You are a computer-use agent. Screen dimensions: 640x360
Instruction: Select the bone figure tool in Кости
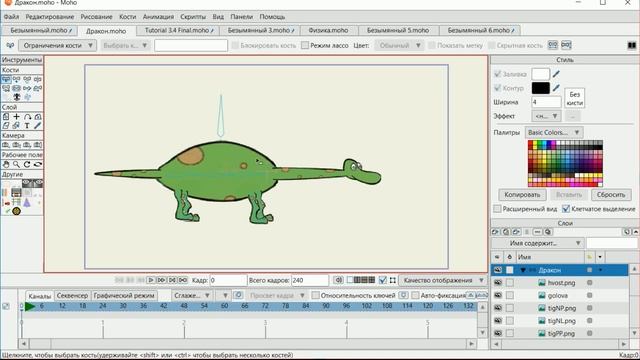point(16,97)
